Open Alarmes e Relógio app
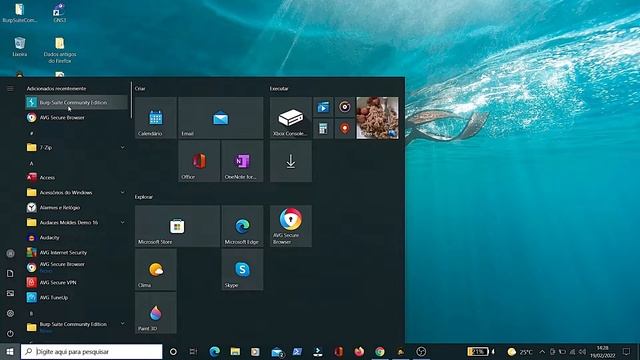Screen dimensions: 640x360 [76, 207]
